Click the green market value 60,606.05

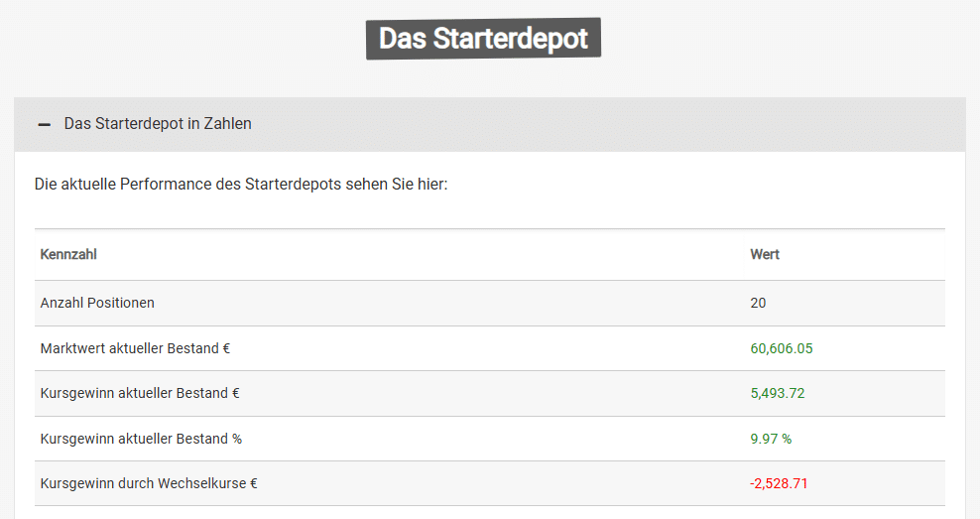point(782,348)
